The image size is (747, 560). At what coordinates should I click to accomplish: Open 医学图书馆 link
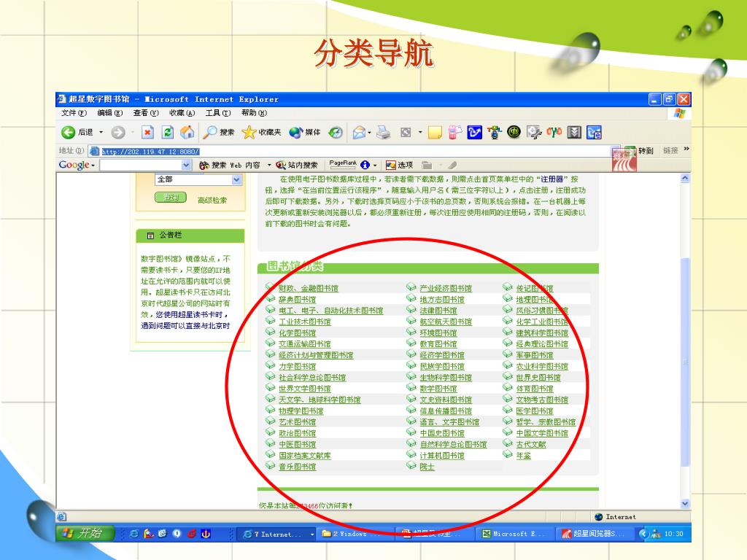(x=535, y=411)
